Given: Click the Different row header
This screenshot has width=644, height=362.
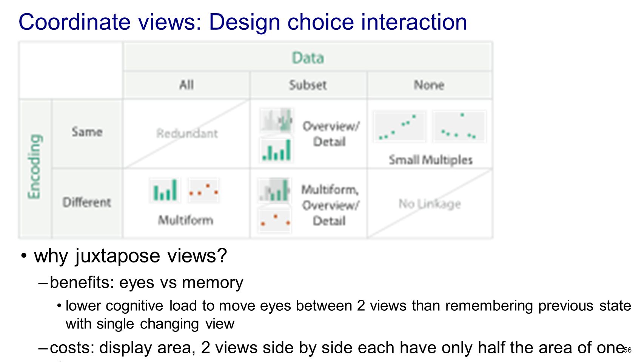Looking at the screenshot, I should (x=87, y=202).
